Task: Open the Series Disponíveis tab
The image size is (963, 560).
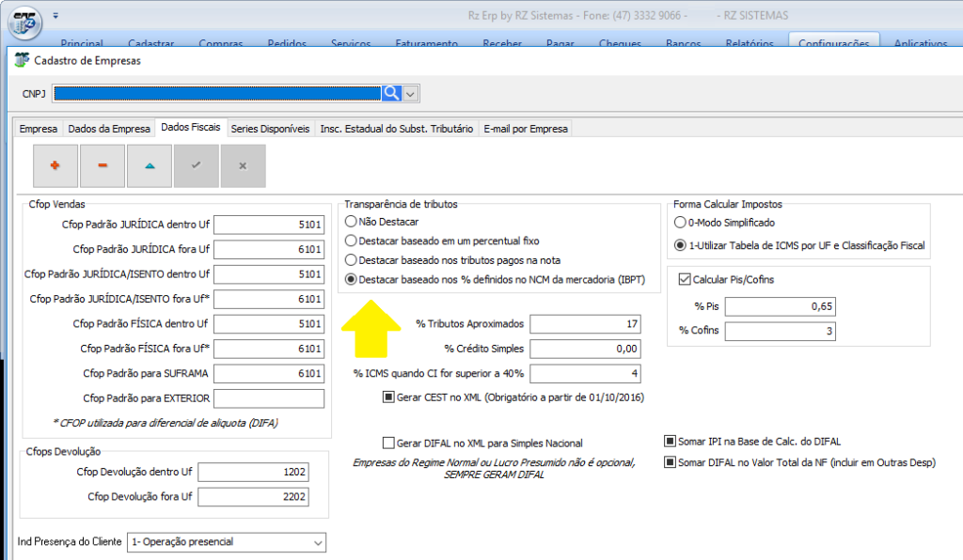Action: [x=270, y=129]
